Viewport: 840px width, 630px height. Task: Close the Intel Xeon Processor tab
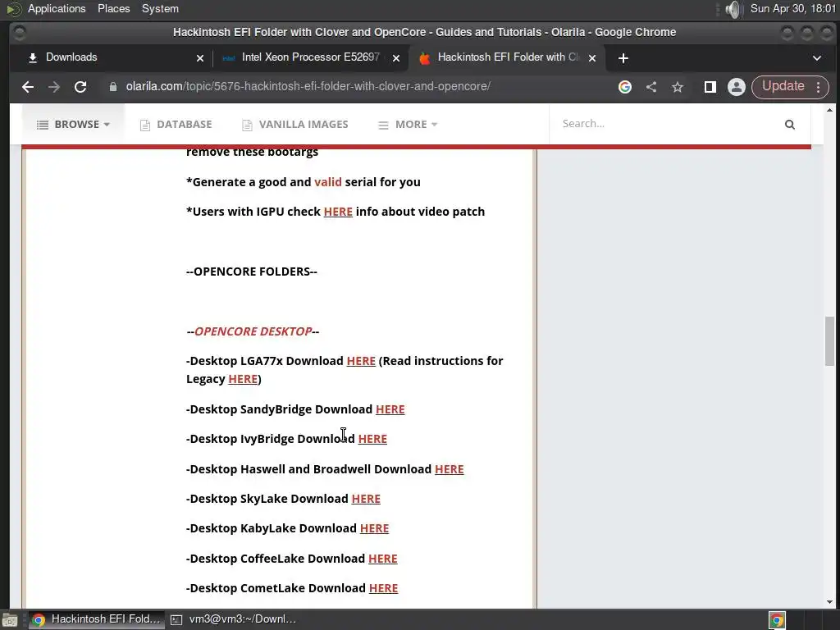point(396,58)
